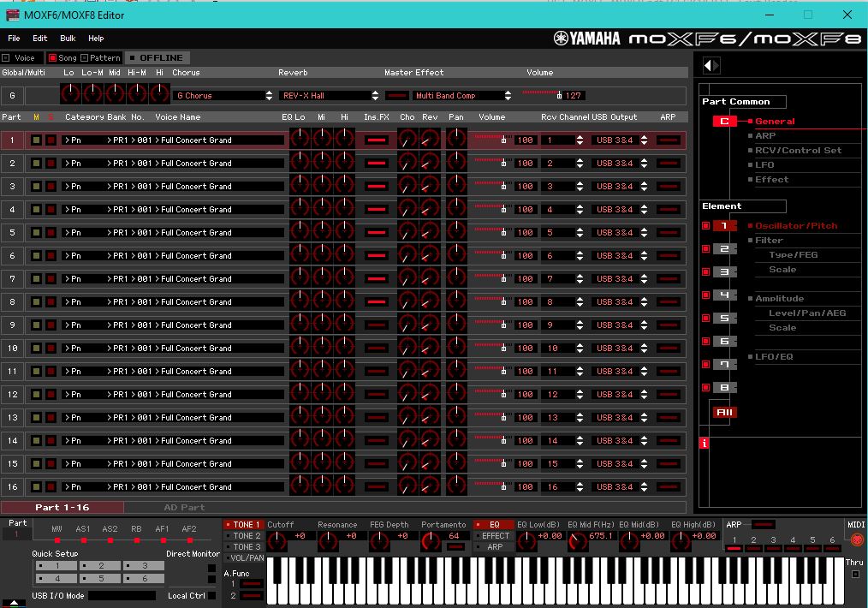Toggle the Thru checkbox

point(855,575)
